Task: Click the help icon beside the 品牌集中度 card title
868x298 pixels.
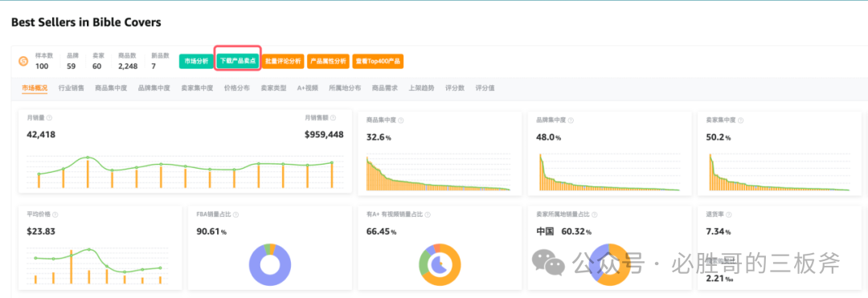Action: click(x=571, y=120)
